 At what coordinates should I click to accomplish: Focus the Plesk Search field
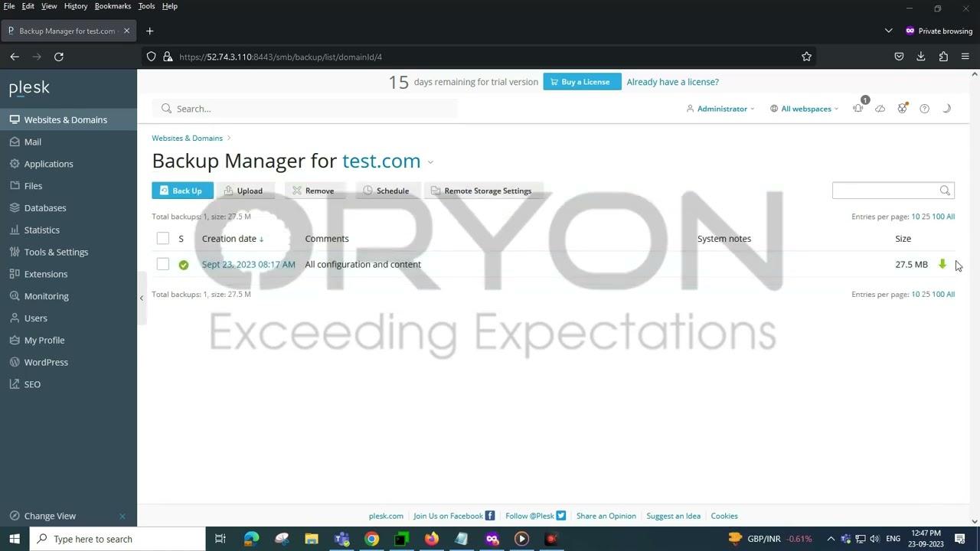306,109
